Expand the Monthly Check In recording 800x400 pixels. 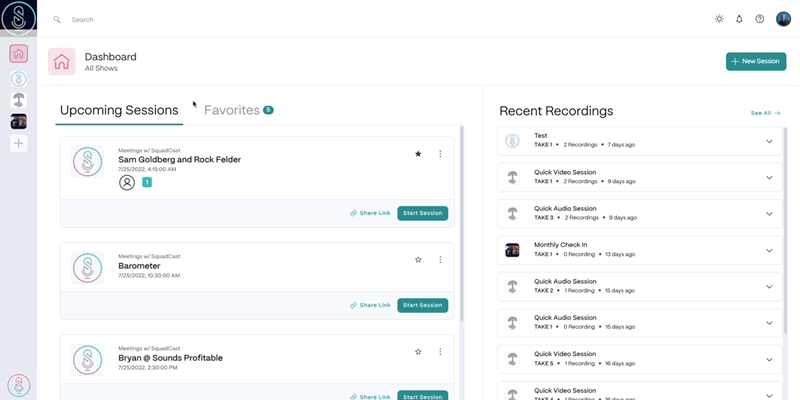click(769, 250)
